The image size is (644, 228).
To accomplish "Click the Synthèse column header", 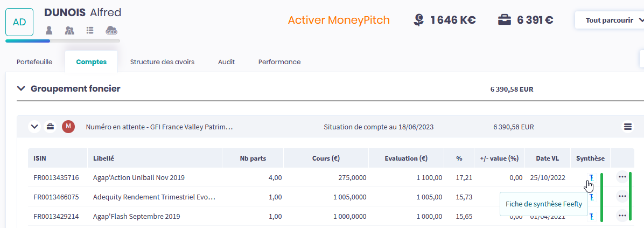I will 590,158.
